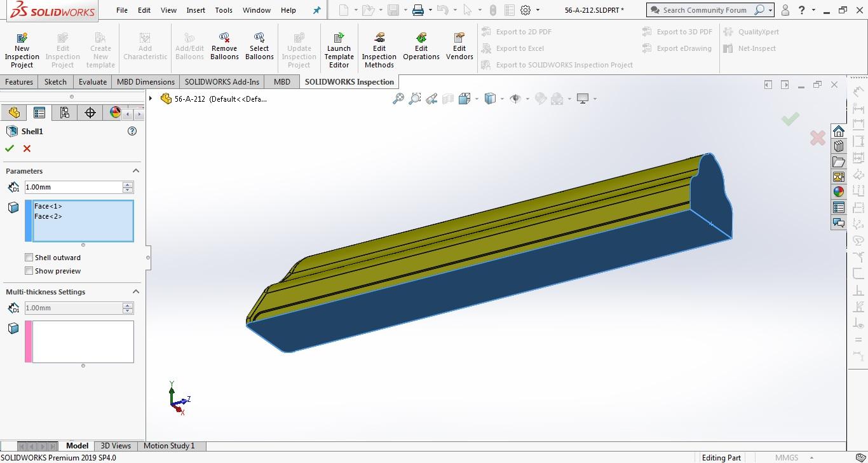Collapse the Parameters section
Viewport: 868px width, 463px height.
135,171
